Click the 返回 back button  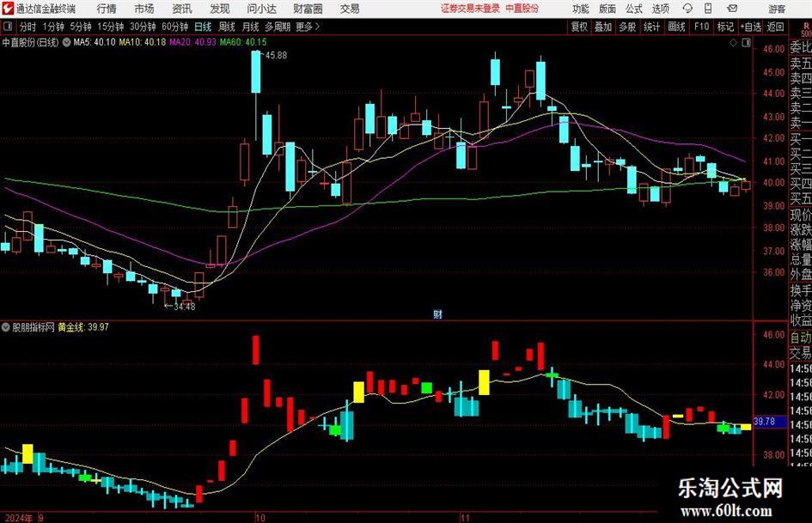point(775,27)
